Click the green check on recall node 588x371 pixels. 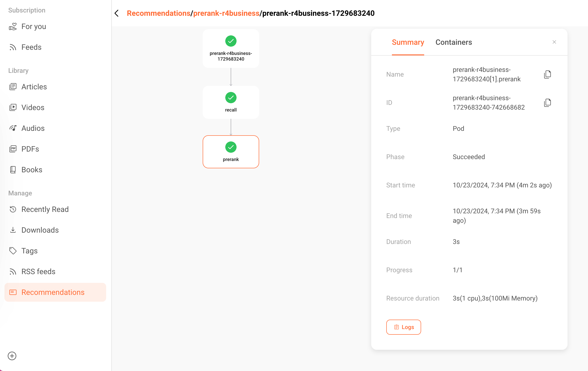pos(231,98)
